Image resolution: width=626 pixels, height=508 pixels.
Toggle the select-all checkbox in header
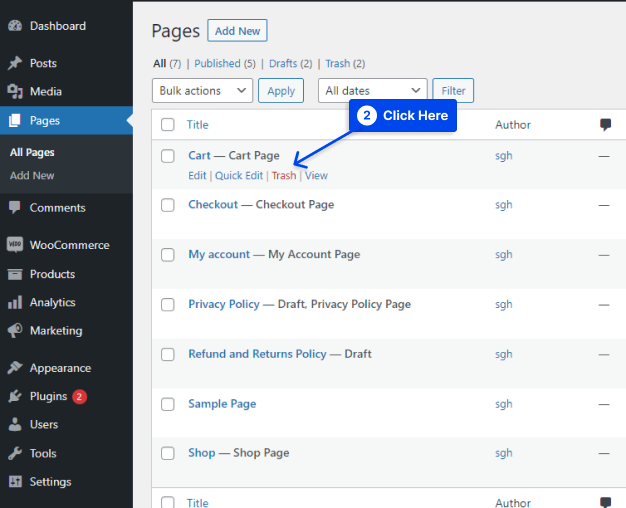tap(168, 125)
